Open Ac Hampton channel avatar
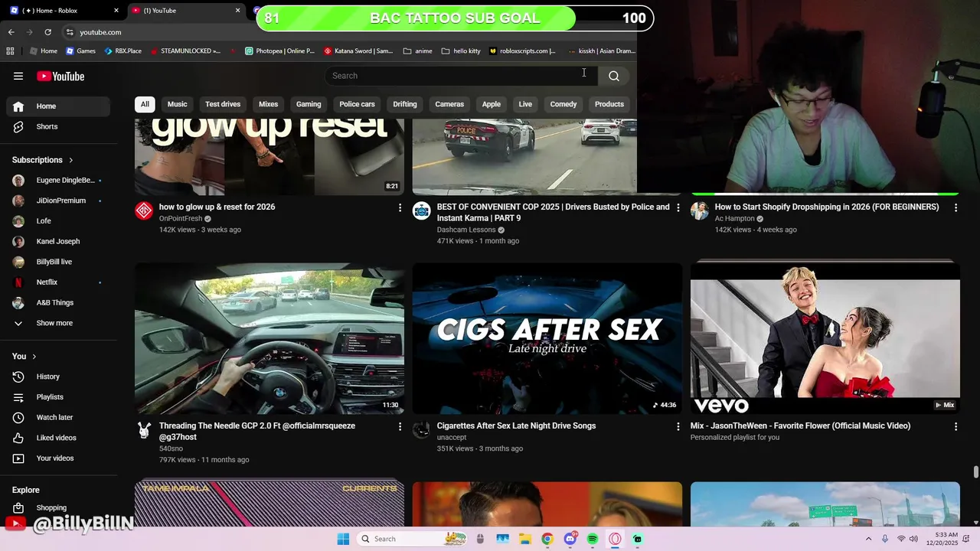The image size is (980, 551). 700,210
